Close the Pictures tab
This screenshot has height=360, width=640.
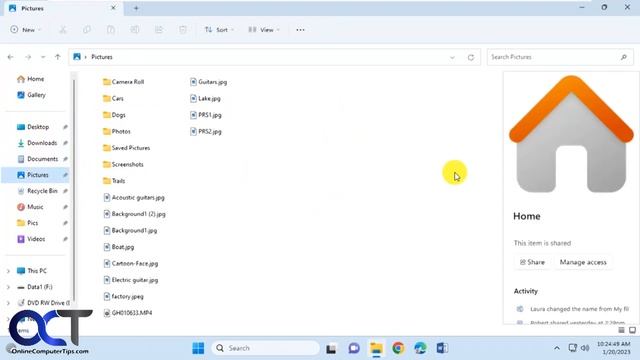coord(113,8)
